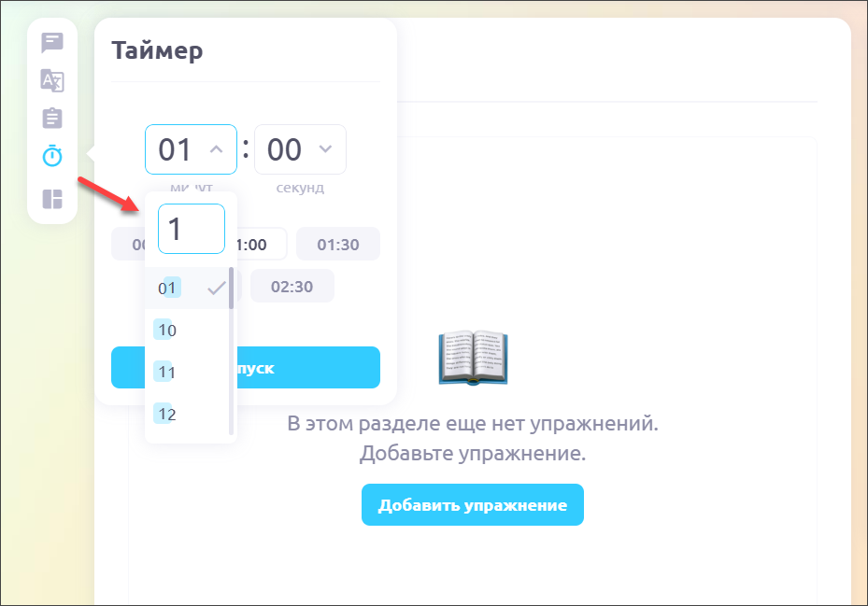Select 12 in the minutes list
The image size is (868, 606).
[x=187, y=414]
